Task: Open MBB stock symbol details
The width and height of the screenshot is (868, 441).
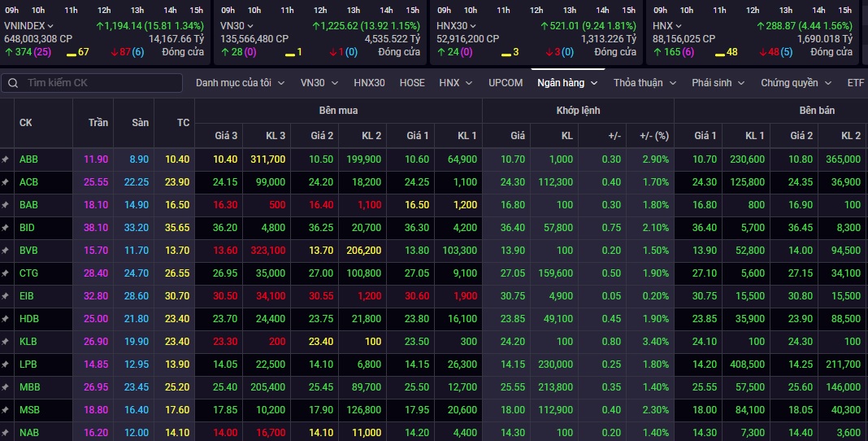Action: click(30, 387)
